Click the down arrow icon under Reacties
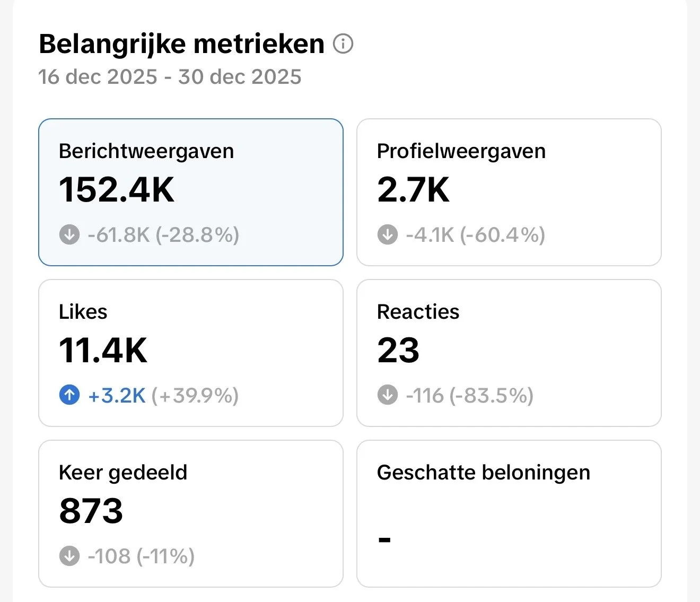The width and height of the screenshot is (700, 602). coord(388,395)
